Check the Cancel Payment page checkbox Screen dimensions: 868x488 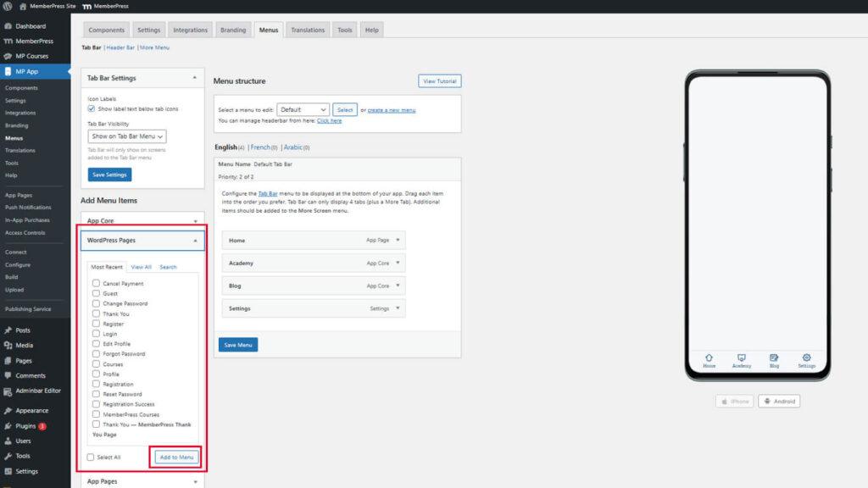97,284
